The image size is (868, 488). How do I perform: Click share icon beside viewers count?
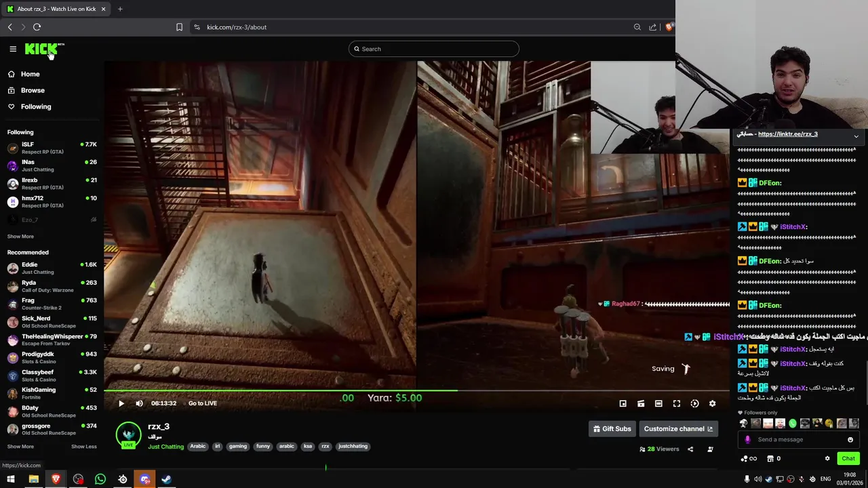tap(690, 449)
